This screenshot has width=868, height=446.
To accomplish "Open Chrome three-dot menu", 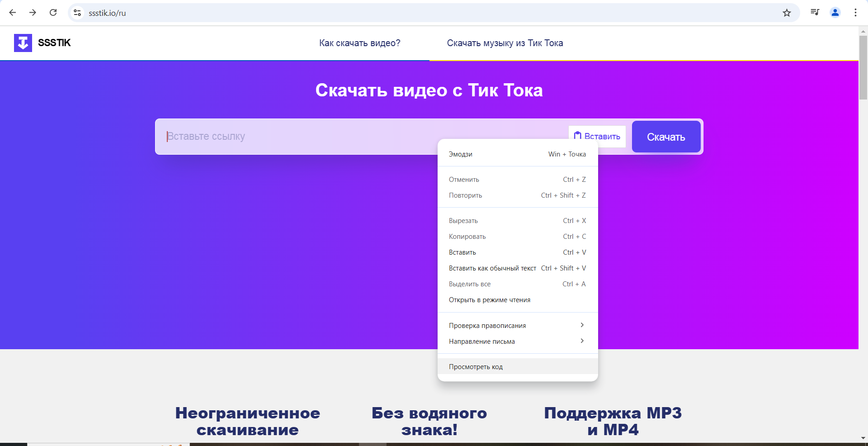I will click(855, 13).
